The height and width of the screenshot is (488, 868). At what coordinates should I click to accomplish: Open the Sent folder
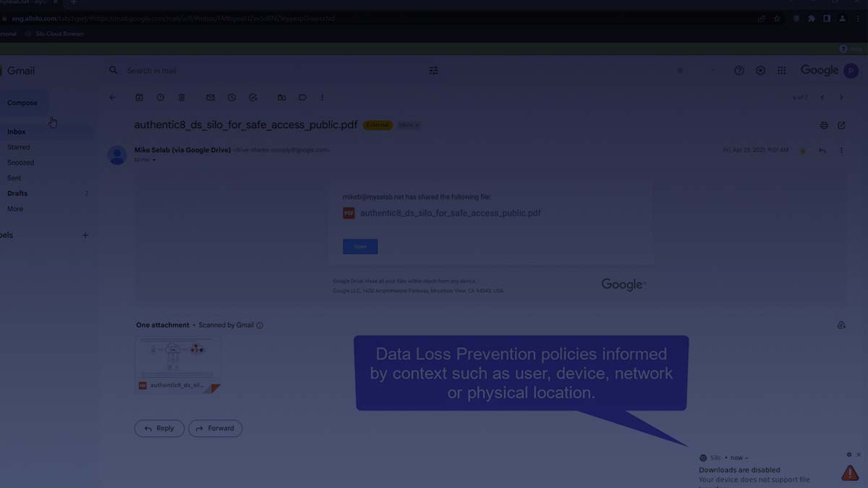pyautogui.click(x=14, y=178)
